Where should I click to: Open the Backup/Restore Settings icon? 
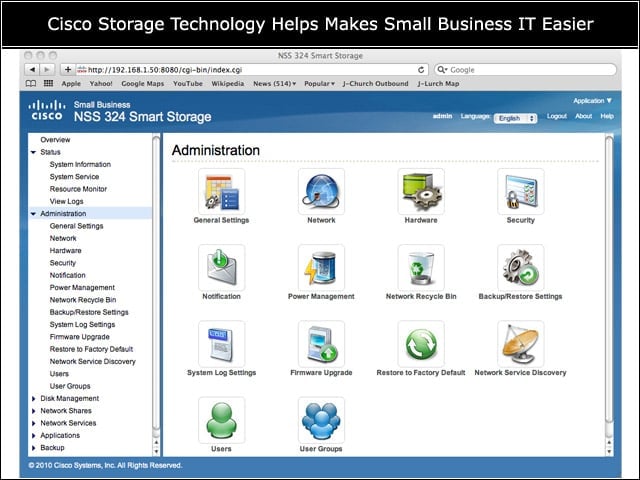click(520, 268)
